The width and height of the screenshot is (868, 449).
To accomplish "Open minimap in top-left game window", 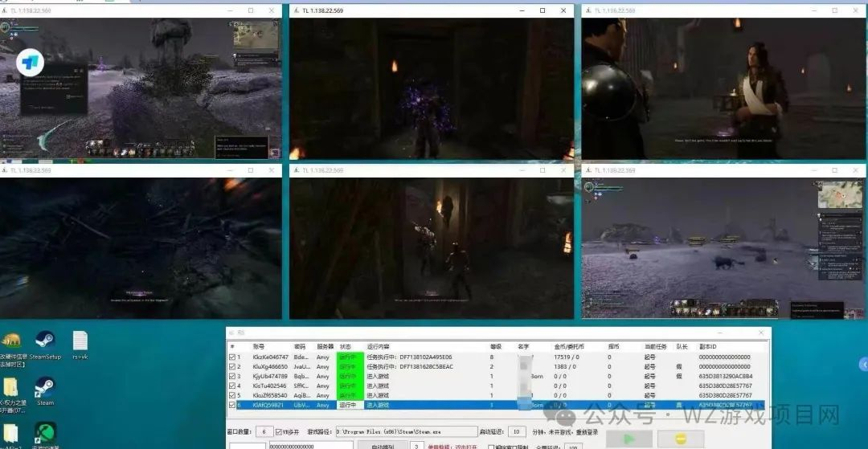I will (251, 35).
